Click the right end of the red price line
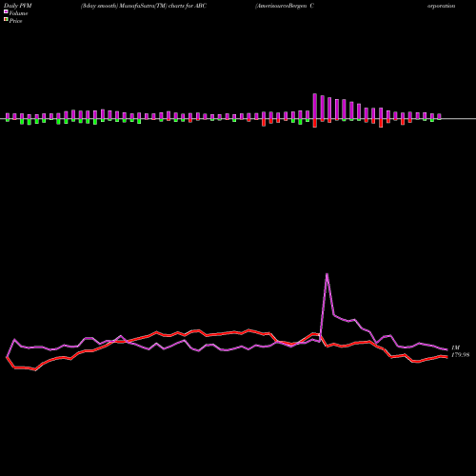This screenshot has width=476, height=476. [446, 357]
